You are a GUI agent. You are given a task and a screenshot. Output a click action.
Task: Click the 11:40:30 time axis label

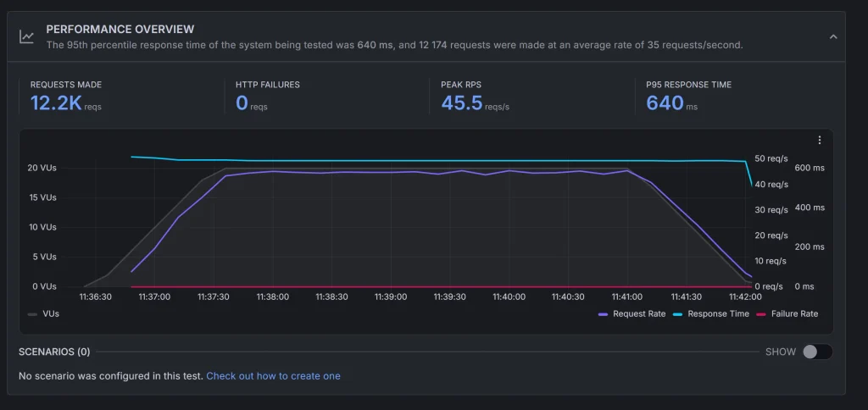point(567,297)
